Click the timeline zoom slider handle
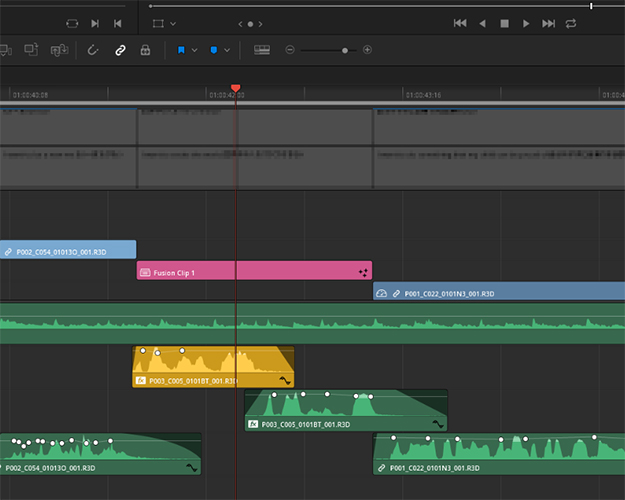Viewport: 625px width, 500px height. tap(345, 49)
